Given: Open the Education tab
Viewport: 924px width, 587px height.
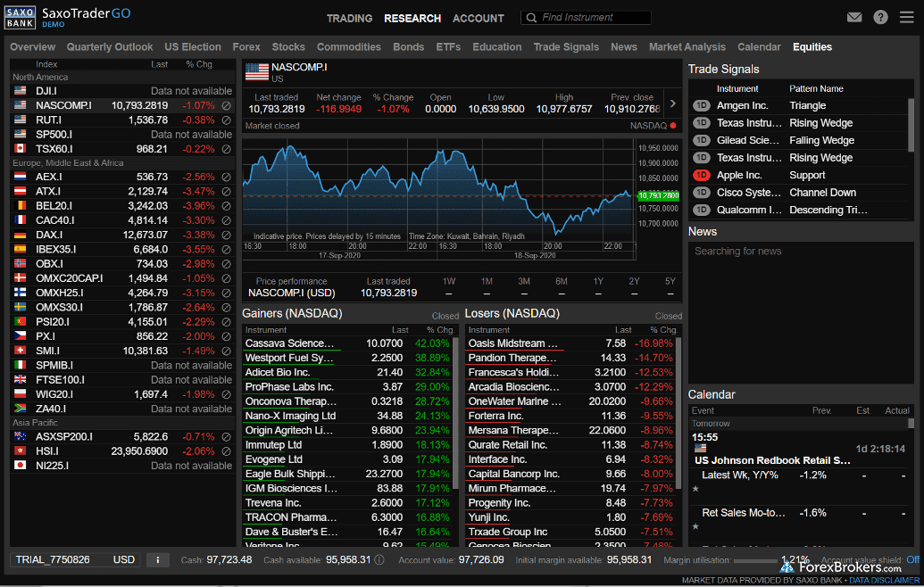Looking at the screenshot, I should pyautogui.click(x=496, y=47).
